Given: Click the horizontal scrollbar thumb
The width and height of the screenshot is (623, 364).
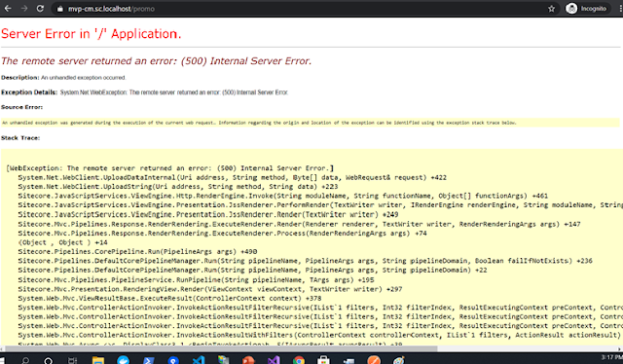Looking at the screenshot, I should (x=221, y=348).
